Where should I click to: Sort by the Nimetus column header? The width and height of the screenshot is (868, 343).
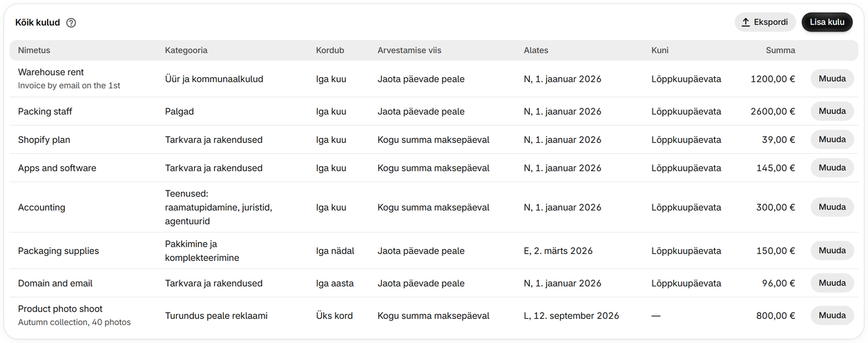pos(34,50)
